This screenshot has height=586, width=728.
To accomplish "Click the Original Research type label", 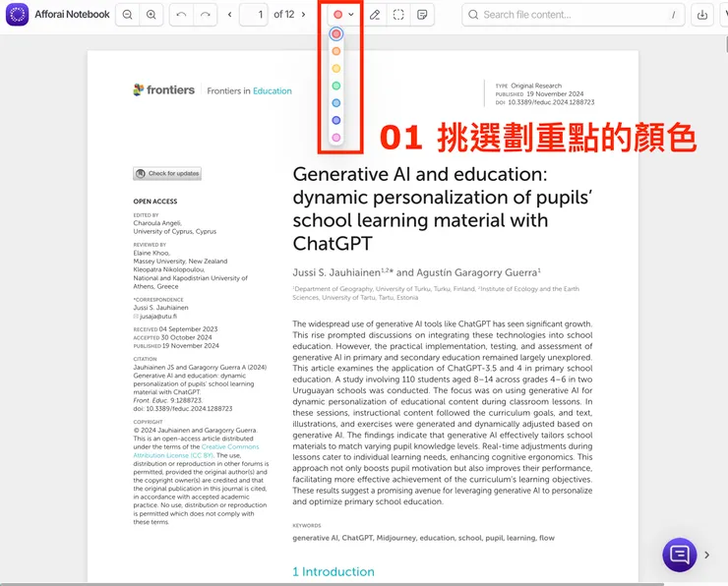I will (x=536, y=86).
